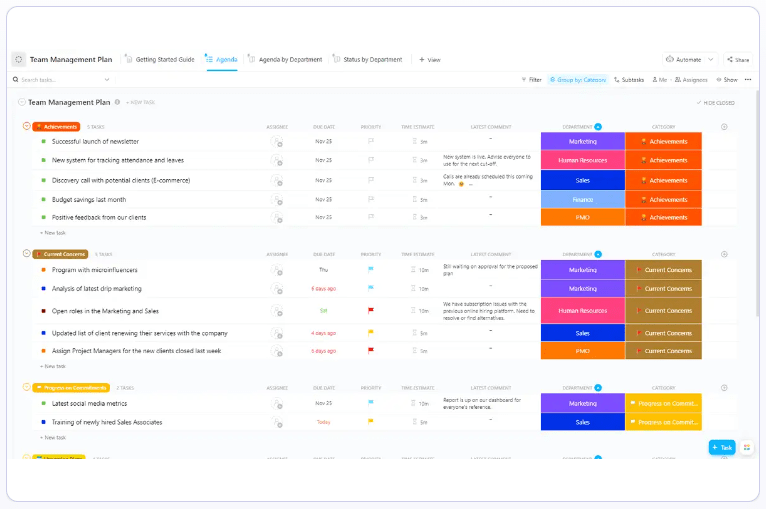
Task: Open Status by Department tab
Action: tap(367, 60)
